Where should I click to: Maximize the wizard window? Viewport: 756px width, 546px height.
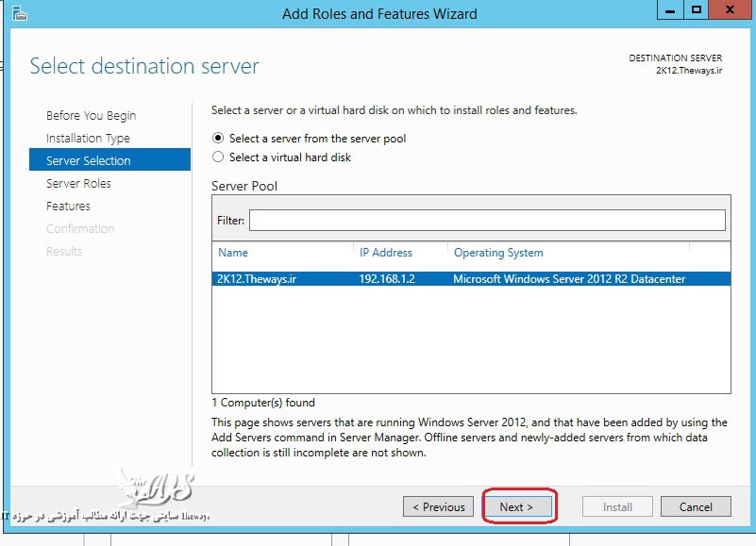point(697,11)
